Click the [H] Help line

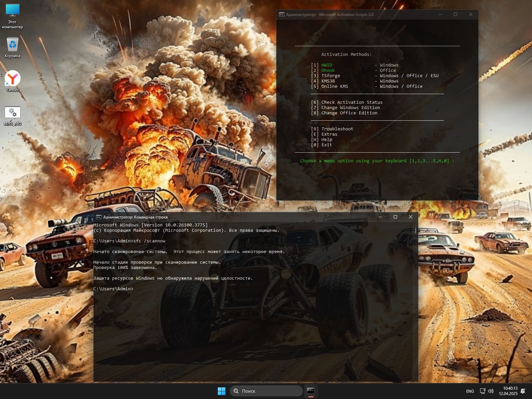pos(322,140)
